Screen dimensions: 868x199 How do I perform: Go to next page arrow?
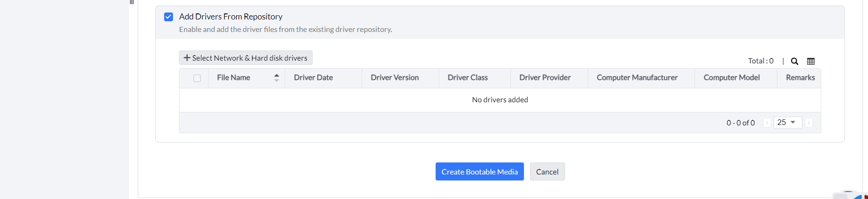[x=809, y=123]
